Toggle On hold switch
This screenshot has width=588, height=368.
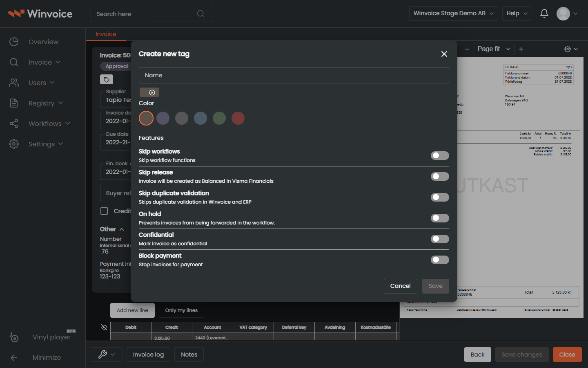[440, 218]
